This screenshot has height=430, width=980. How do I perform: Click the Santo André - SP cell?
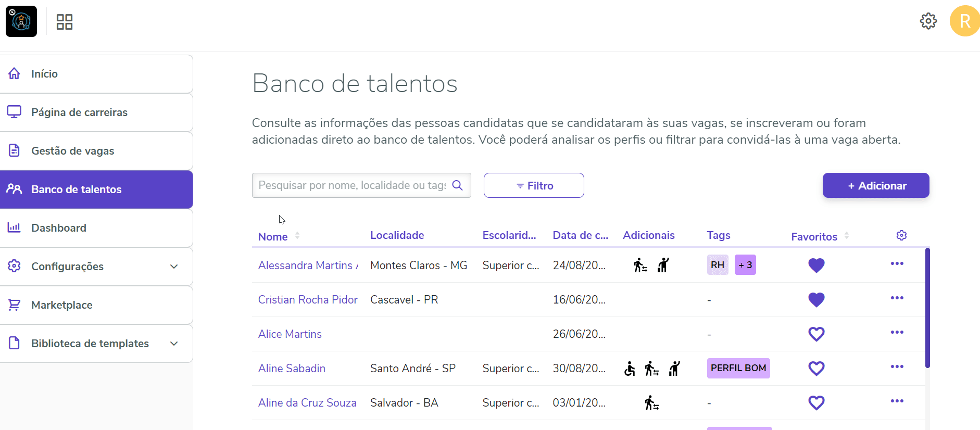413,369
